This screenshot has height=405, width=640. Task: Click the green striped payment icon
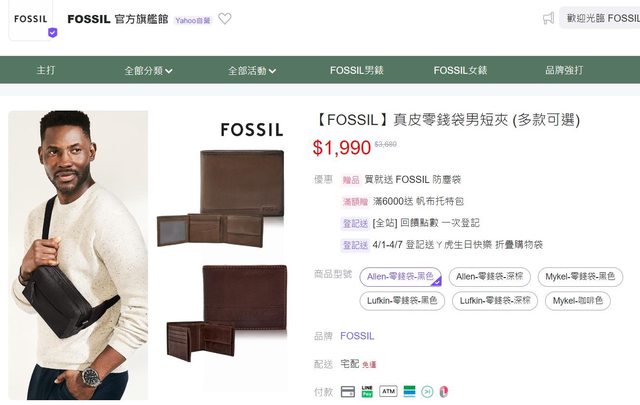coord(410,391)
